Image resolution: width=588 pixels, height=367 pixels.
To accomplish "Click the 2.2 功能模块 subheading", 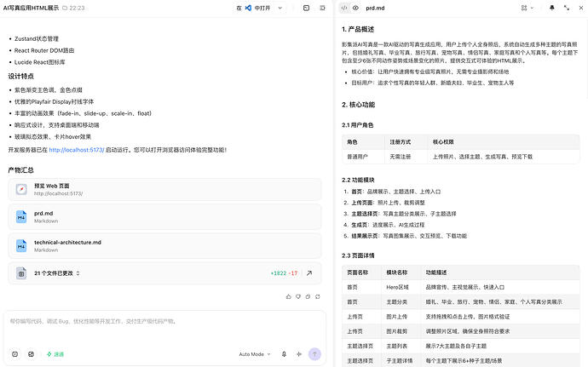I will 358,180.
